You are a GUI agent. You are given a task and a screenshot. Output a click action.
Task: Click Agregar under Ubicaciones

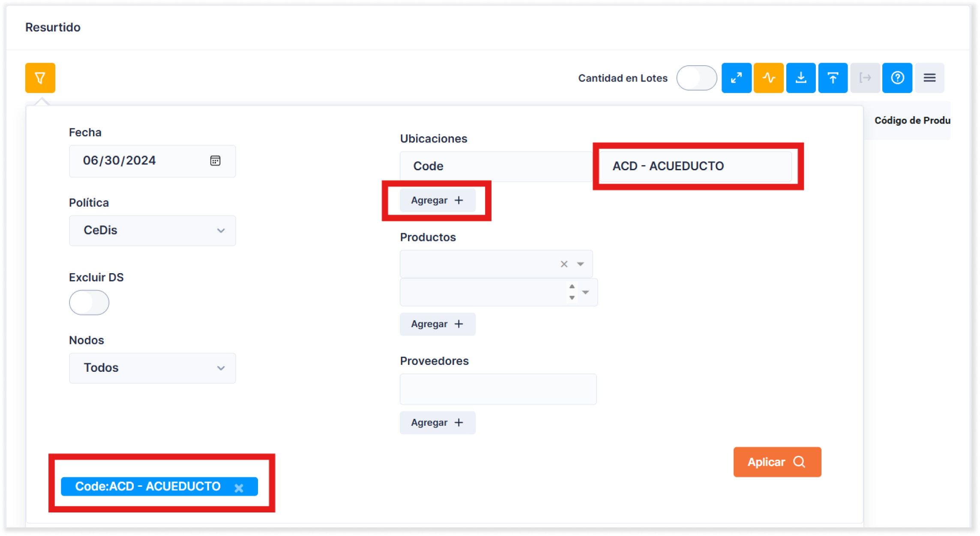437,200
